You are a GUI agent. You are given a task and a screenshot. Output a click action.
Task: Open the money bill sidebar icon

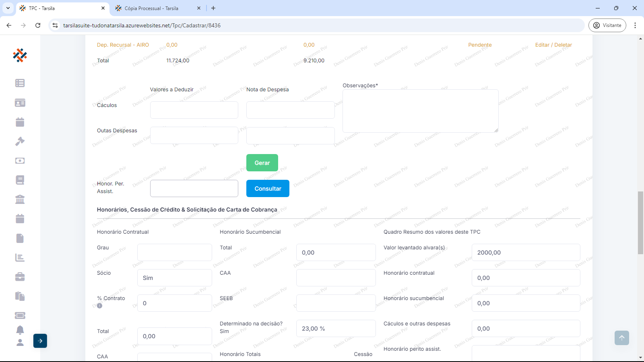[20, 160]
